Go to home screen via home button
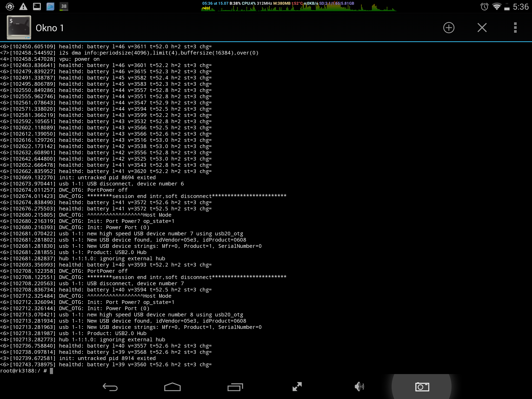 (172, 387)
